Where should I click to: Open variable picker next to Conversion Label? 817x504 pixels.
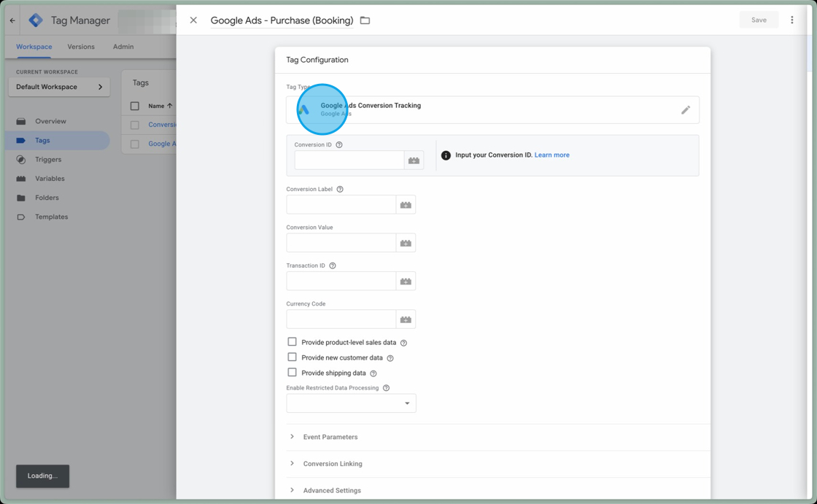(406, 205)
